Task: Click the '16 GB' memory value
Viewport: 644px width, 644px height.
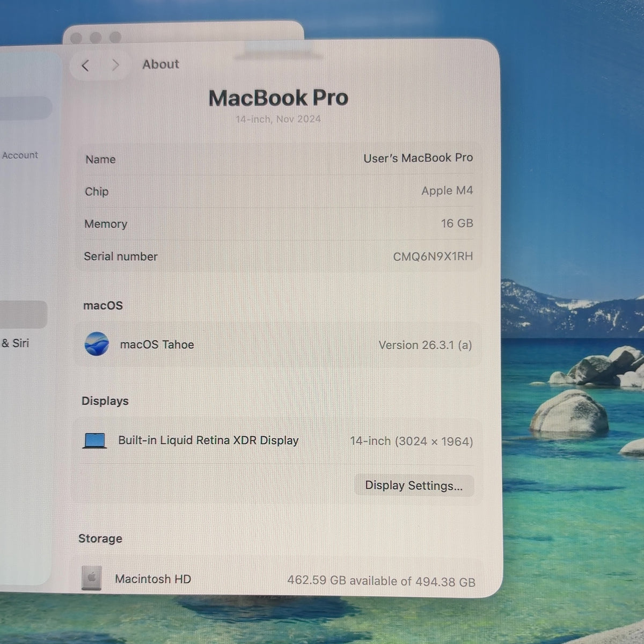Action: pos(457,223)
